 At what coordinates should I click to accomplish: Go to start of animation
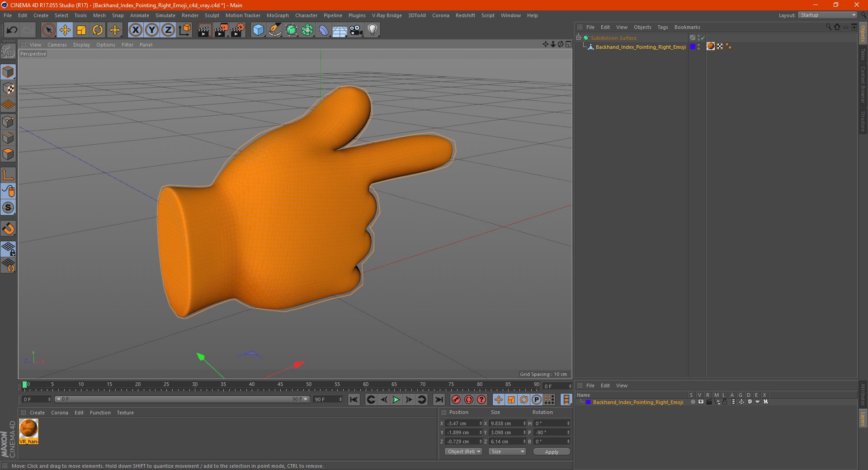click(x=354, y=399)
